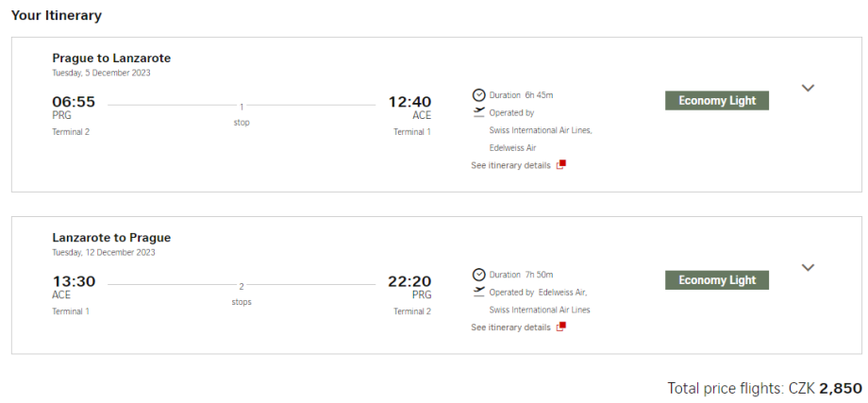
Task: Expand the Lanzarote to Prague flight details chevron
Action: coord(808,267)
